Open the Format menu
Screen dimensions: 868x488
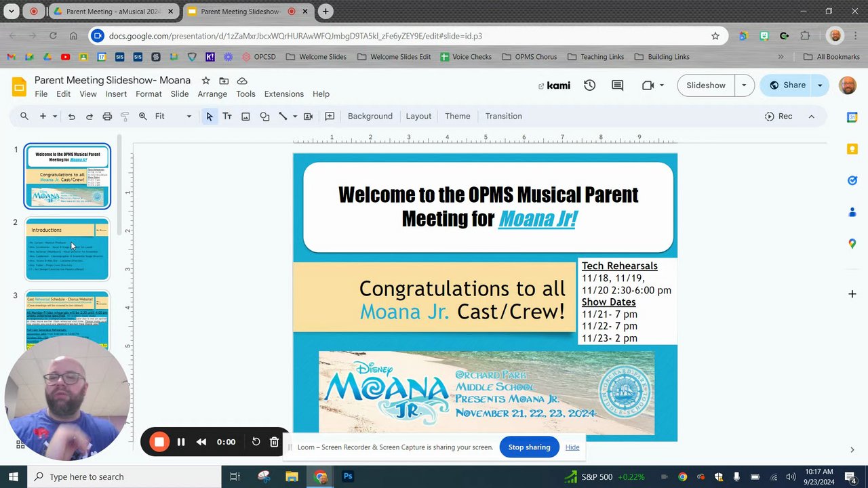149,94
